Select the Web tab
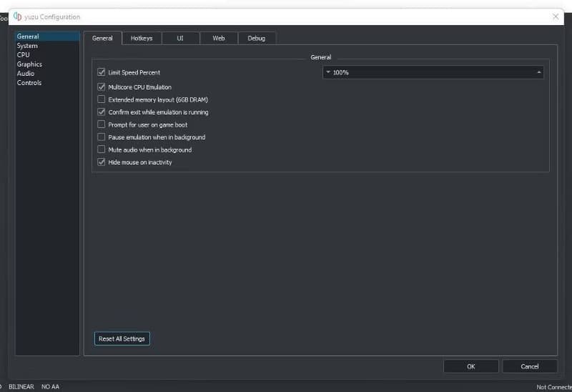572x392 pixels. (x=219, y=39)
